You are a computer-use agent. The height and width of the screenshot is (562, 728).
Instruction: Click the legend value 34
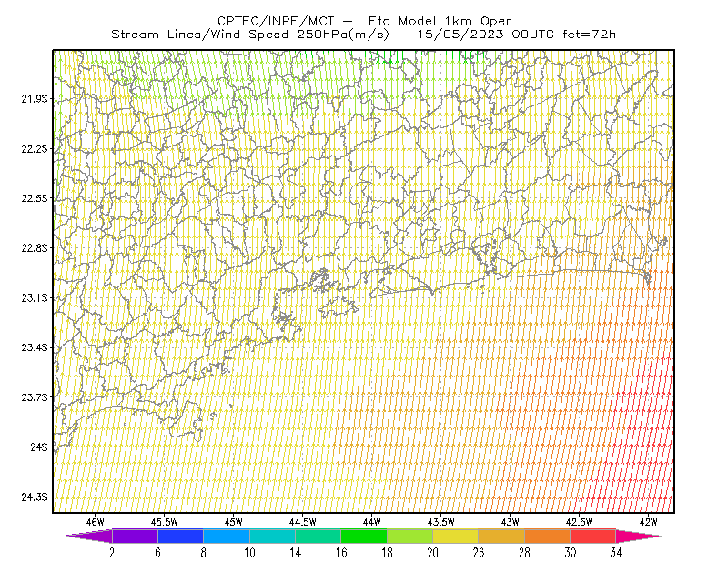[x=616, y=553]
